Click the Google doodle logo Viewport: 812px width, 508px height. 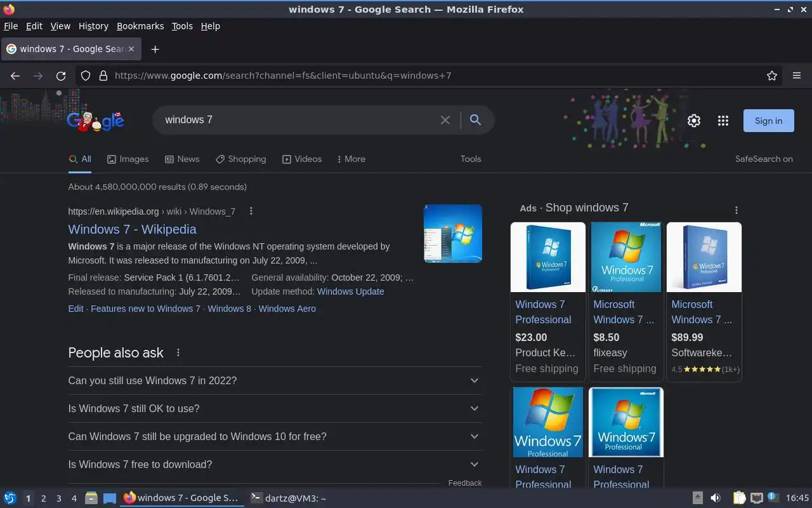click(x=96, y=120)
